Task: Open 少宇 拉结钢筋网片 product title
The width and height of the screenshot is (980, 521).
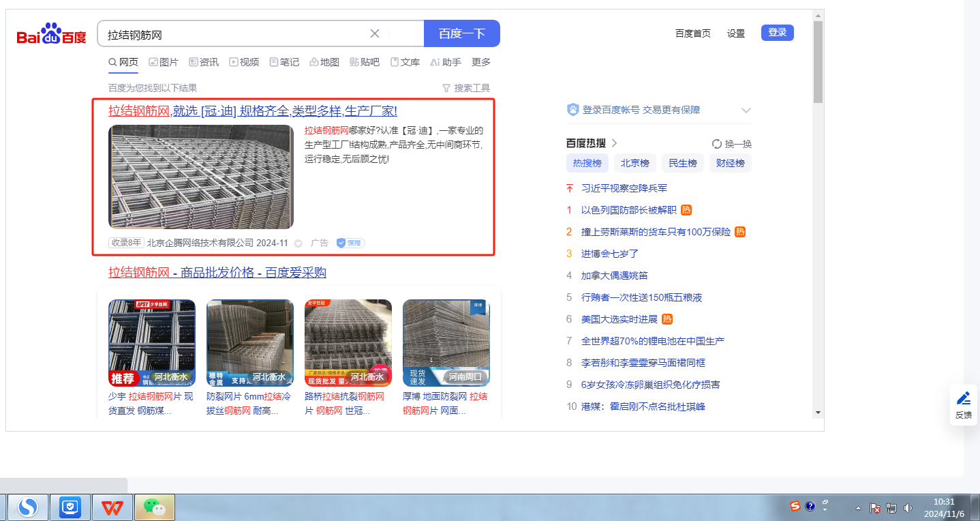Action: coord(151,404)
